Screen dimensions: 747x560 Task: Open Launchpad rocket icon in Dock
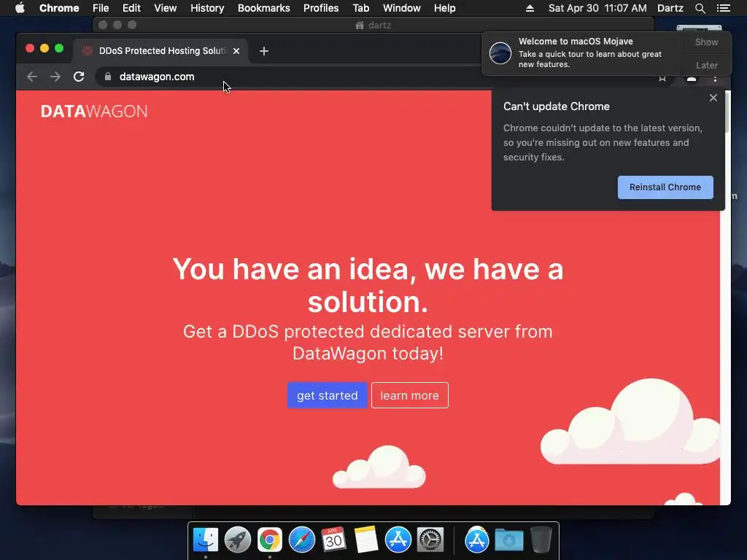238,540
